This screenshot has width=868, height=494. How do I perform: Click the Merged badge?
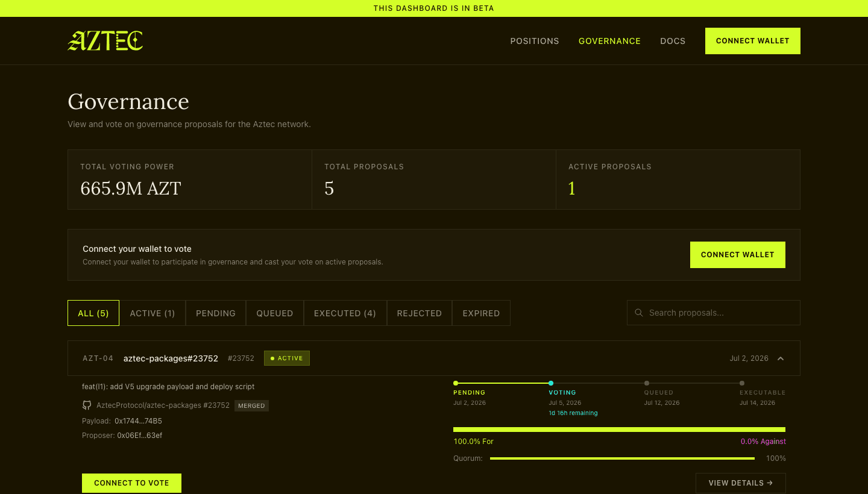251,406
